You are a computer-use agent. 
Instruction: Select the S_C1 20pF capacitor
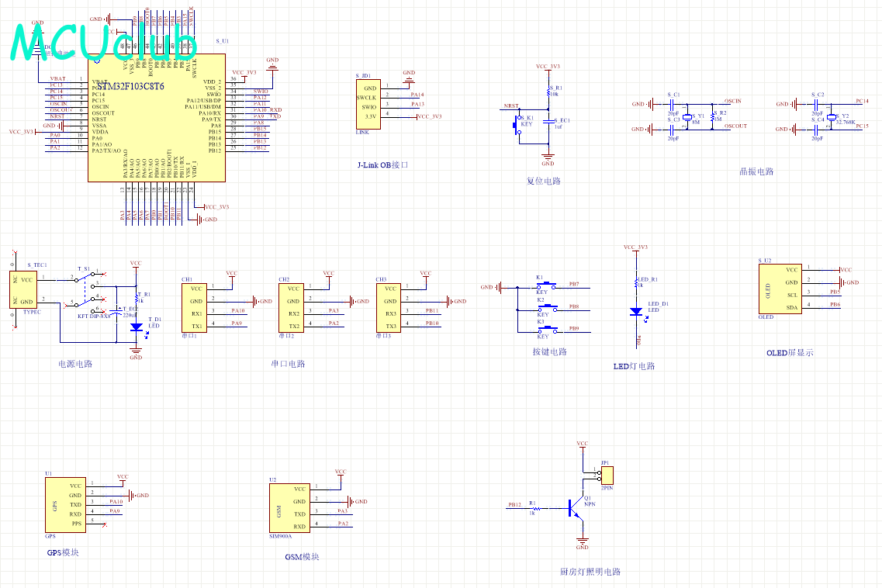(x=672, y=104)
